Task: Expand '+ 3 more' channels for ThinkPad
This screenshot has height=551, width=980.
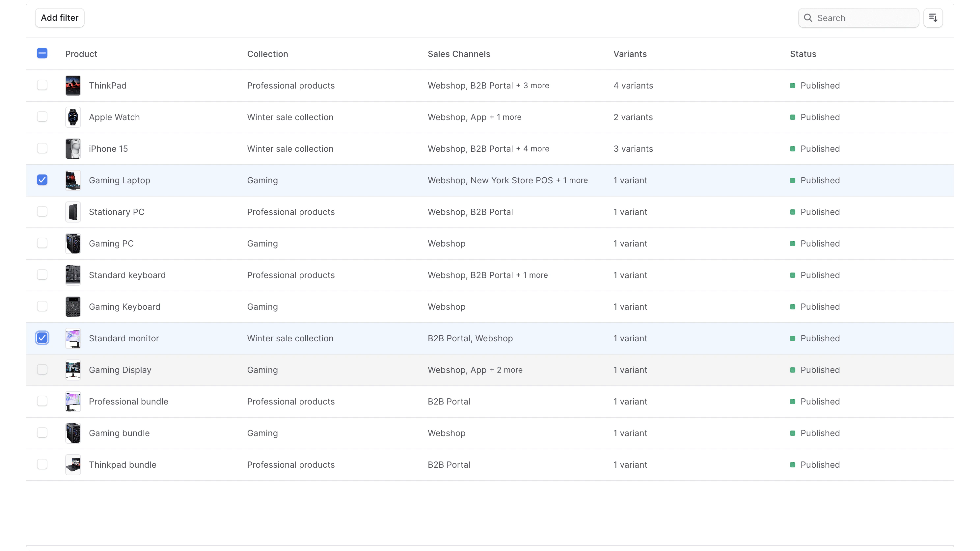Action: coord(532,86)
